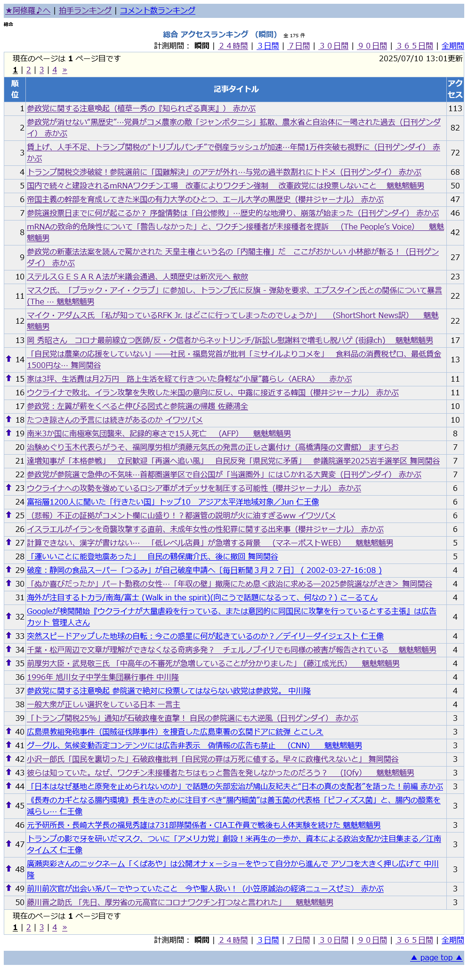
Task: Go to page 2 in bottom pagination
Action: (x=28, y=927)
